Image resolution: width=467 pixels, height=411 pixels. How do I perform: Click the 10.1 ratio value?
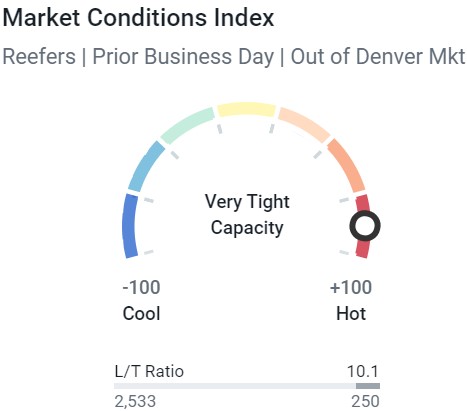click(363, 371)
